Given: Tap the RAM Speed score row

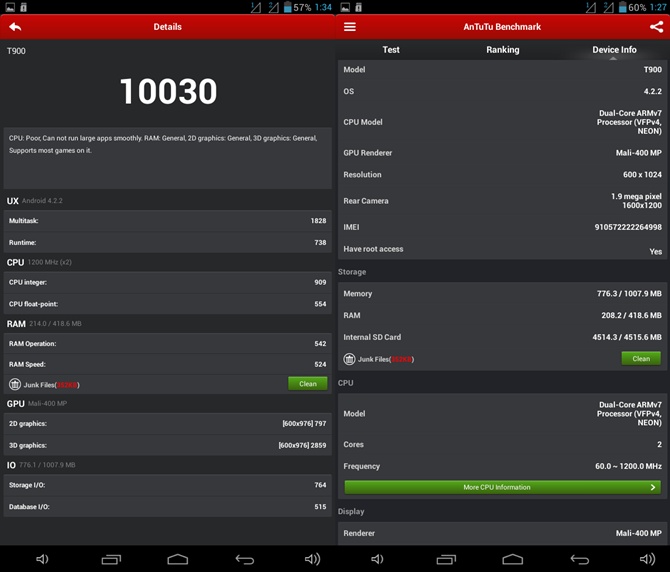Looking at the screenshot, I should tap(168, 364).
